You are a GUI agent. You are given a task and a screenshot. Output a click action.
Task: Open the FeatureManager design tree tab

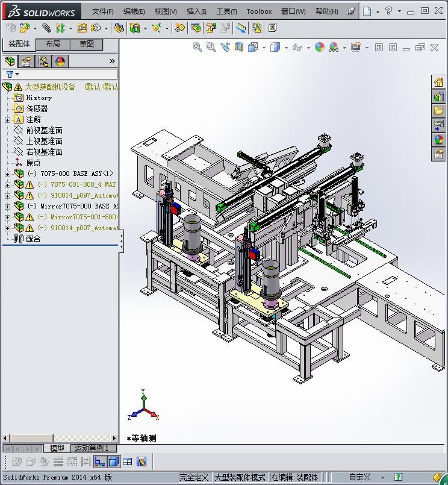coord(10,61)
